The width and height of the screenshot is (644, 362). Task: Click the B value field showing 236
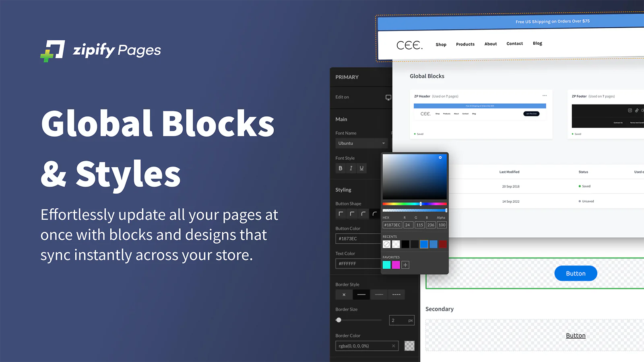431,225
